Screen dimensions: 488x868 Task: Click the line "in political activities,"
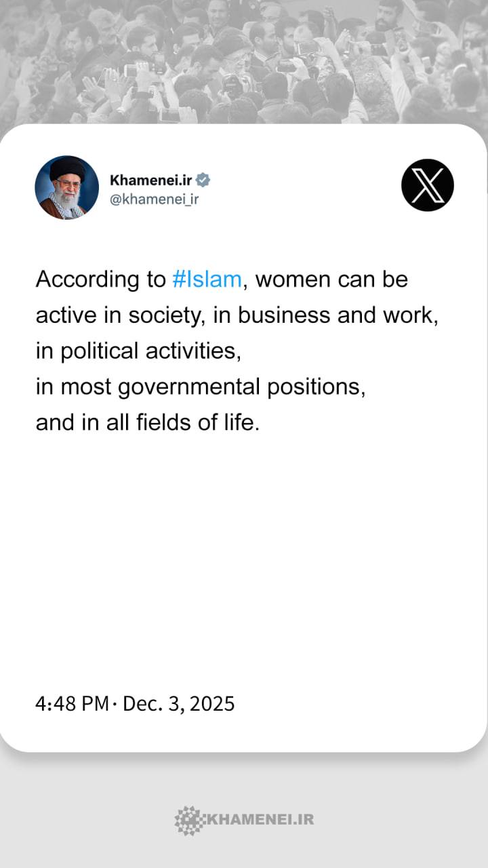point(138,351)
